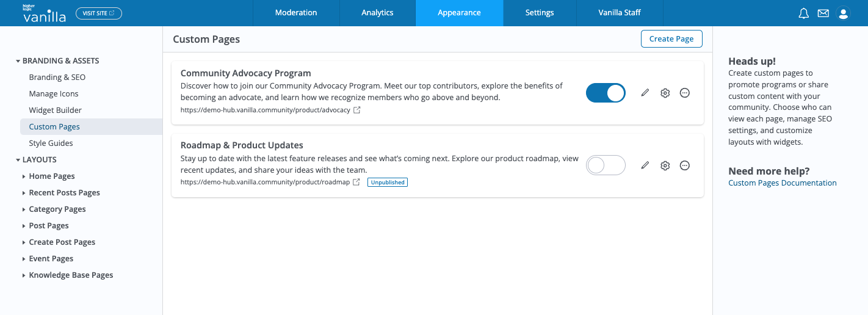Open the Custom Pages Documentation link
The image size is (868, 315).
tap(783, 183)
